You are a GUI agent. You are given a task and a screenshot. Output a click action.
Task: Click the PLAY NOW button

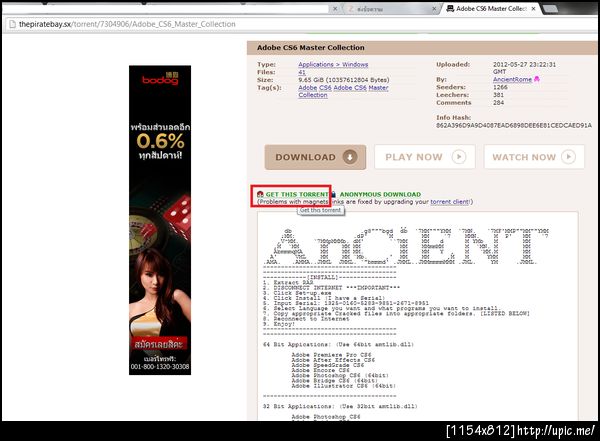(425, 157)
